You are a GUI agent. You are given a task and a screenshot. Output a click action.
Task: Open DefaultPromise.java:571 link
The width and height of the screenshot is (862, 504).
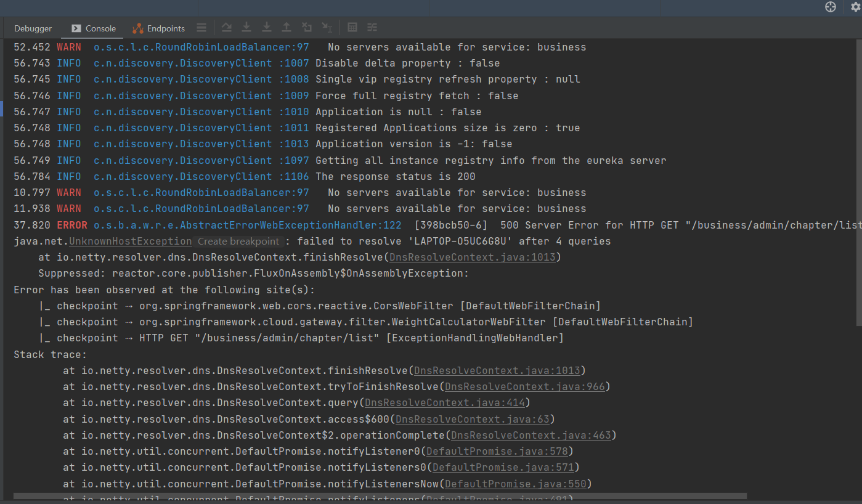point(503,468)
